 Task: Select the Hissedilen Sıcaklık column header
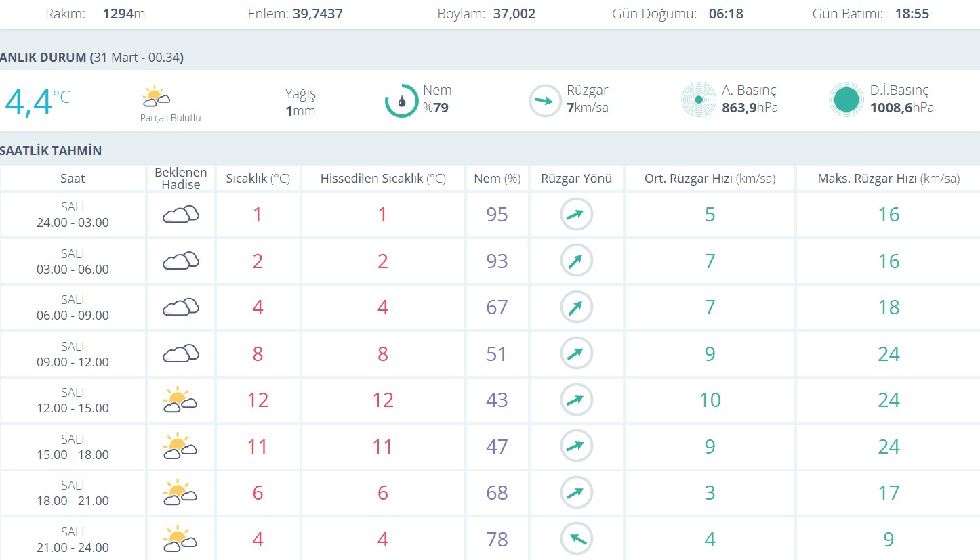tap(383, 179)
